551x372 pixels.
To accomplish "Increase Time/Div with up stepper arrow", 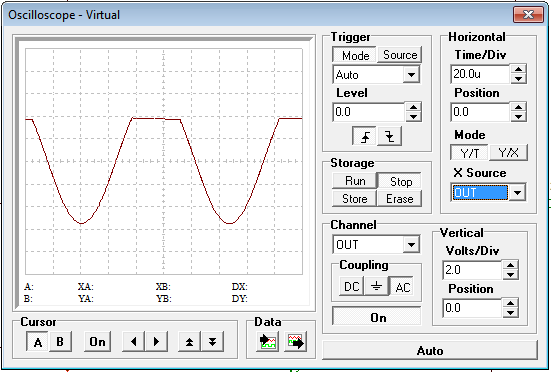I will coord(519,69).
